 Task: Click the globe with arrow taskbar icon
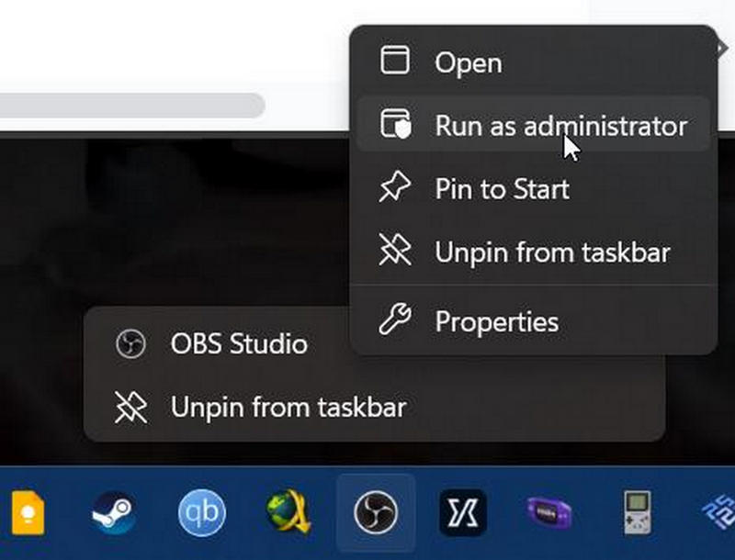pyautogui.click(x=288, y=511)
